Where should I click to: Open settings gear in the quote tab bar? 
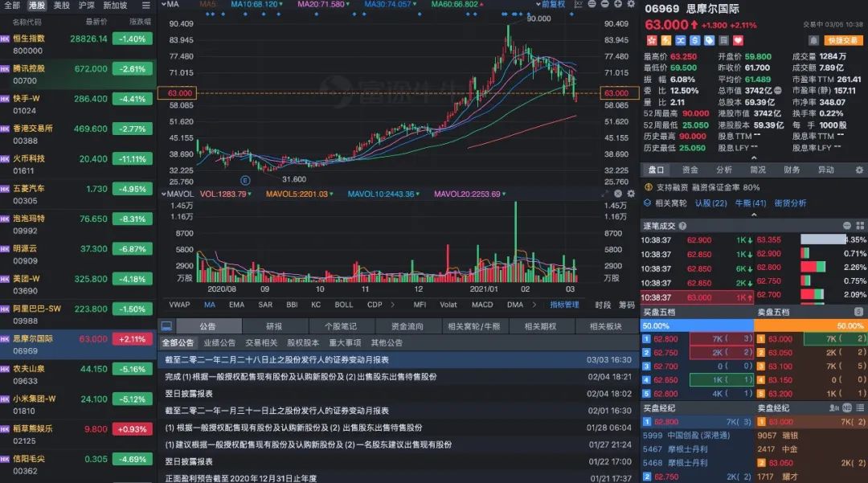[x=859, y=170]
